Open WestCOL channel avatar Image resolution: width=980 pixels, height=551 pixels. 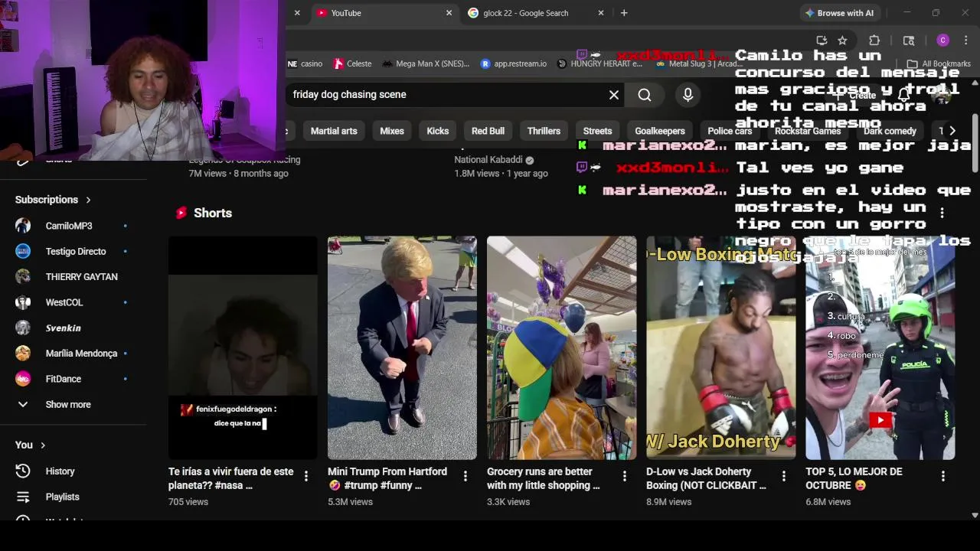[23, 302]
